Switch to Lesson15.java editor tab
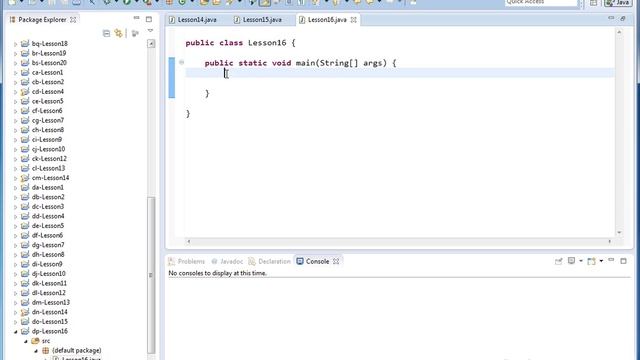This screenshot has height=360, width=640. point(258,20)
